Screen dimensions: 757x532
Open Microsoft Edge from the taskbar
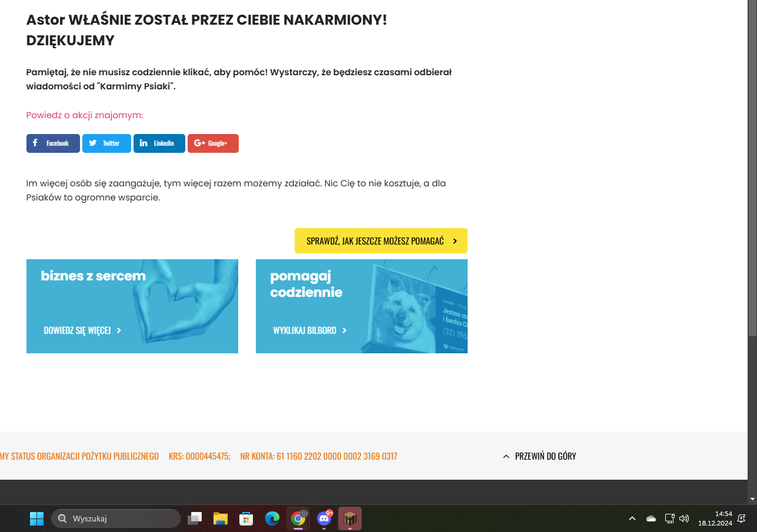coord(272,518)
